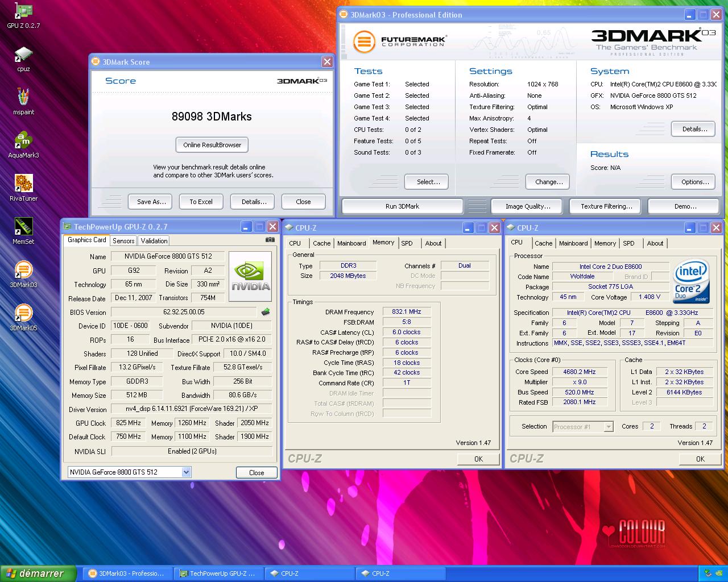This screenshot has height=582, width=728.
Task: Click the DRAM Frequency value 832.1 MHz
Action: click(x=407, y=312)
